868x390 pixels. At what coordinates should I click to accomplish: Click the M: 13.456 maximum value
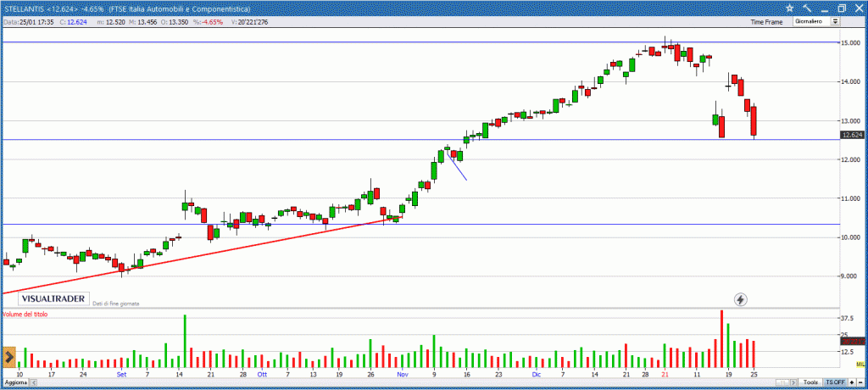142,22
